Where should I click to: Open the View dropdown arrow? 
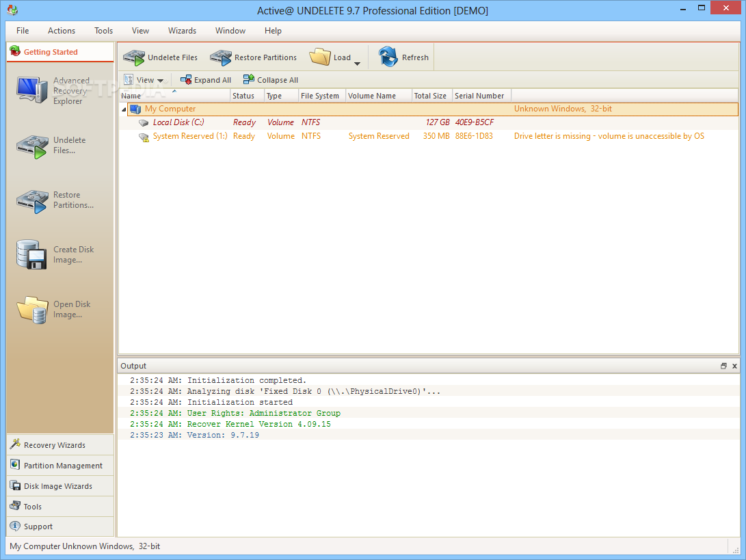tap(160, 81)
